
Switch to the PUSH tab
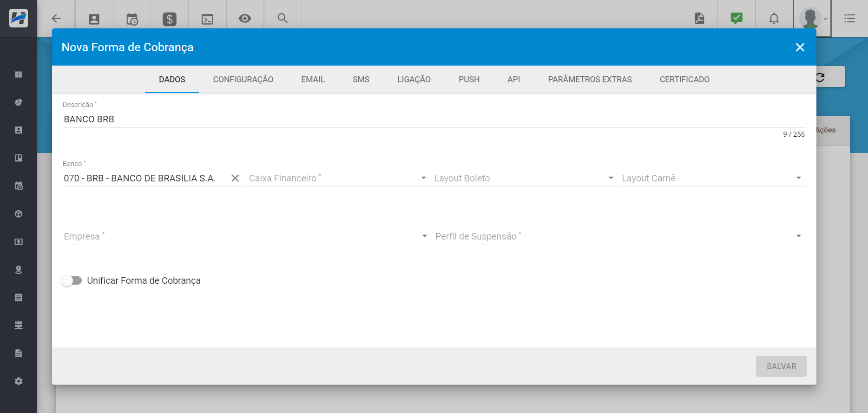469,80
